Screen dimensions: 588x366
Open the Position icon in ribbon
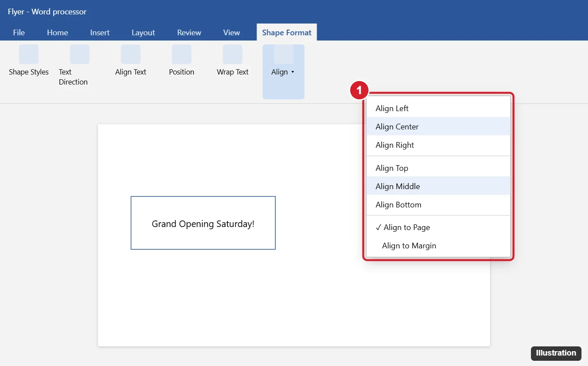[x=182, y=54]
